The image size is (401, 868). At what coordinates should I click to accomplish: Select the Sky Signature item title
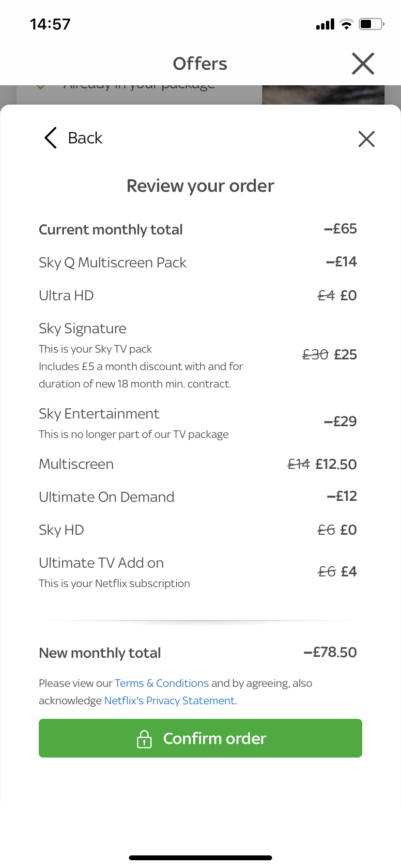click(83, 328)
